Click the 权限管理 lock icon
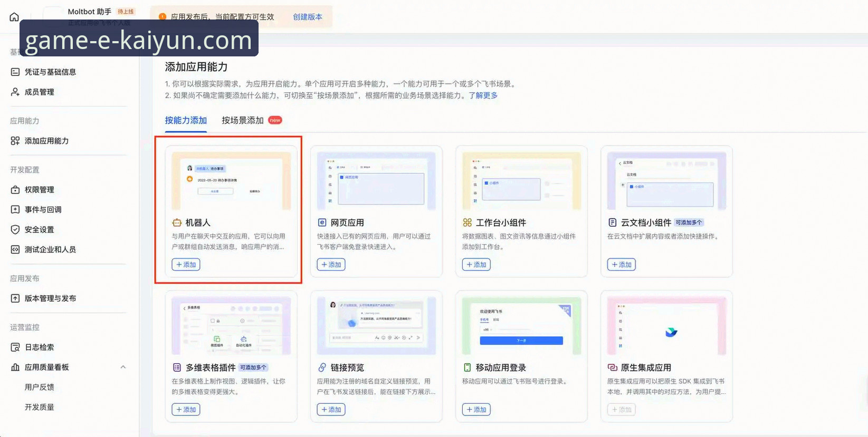 tap(15, 190)
